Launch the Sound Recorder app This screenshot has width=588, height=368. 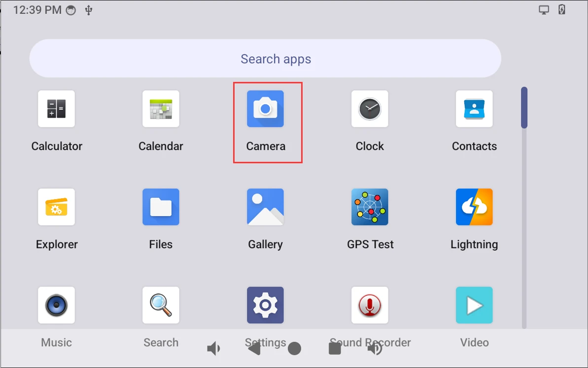370,305
